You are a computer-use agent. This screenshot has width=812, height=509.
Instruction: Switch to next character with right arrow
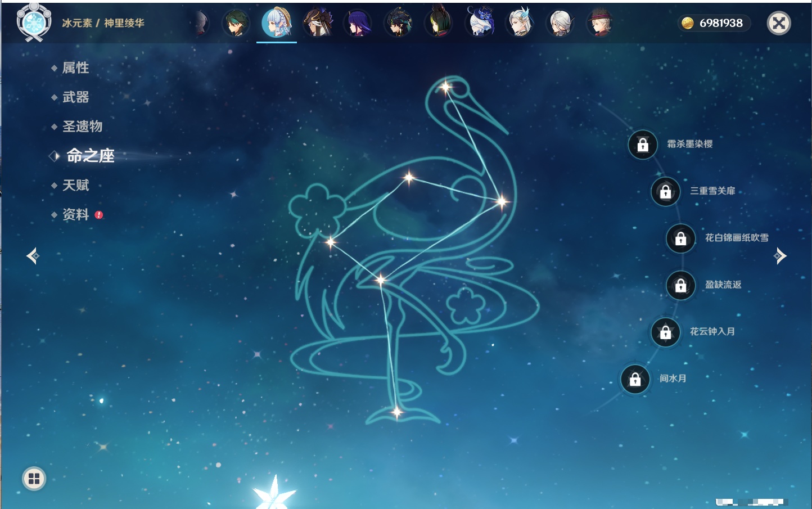point(780,256)
